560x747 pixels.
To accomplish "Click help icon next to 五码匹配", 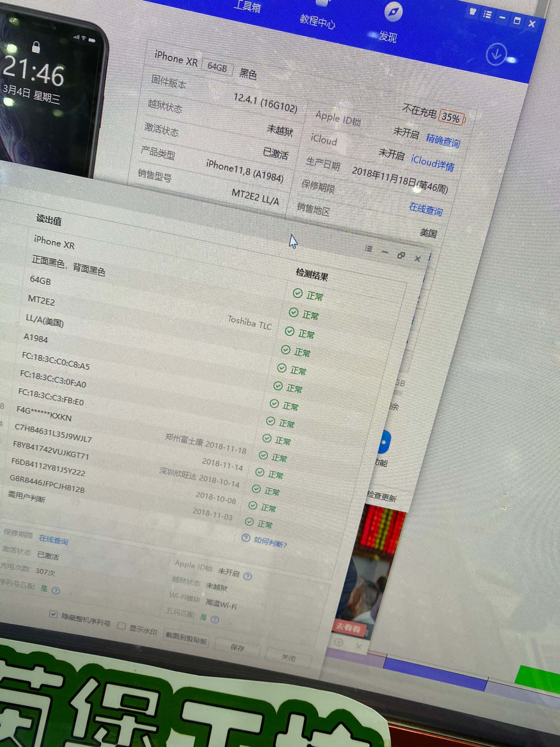I will click(x=215, y=619).
